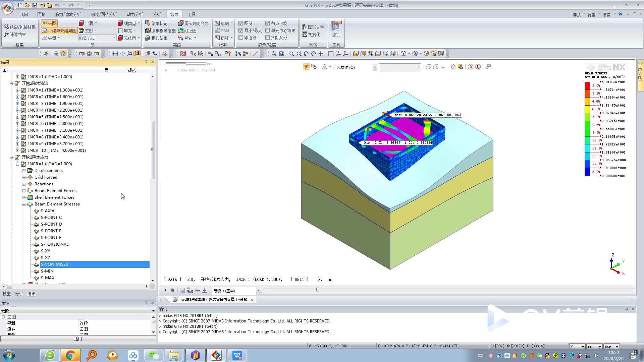Click 结果标记 result tag icon

(x=148, y=23)
